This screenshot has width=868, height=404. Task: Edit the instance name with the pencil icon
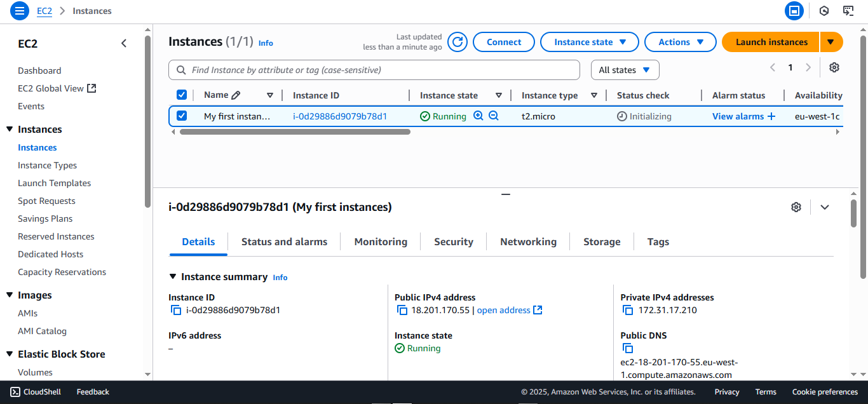(234, 94)
